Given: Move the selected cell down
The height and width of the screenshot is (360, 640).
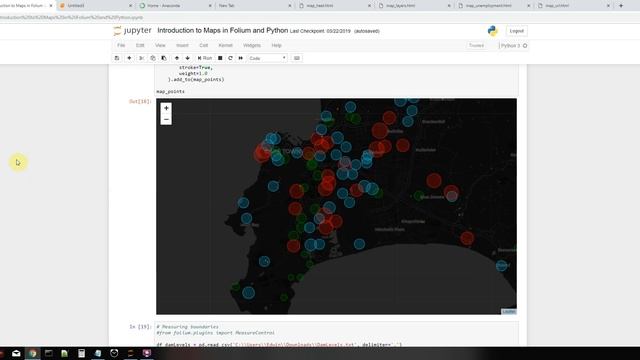Looking at the screenshot, I should 188,58.
